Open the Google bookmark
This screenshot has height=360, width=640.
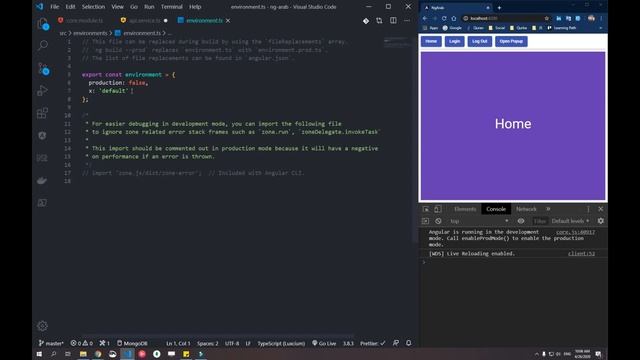click(x=452, y=28)
